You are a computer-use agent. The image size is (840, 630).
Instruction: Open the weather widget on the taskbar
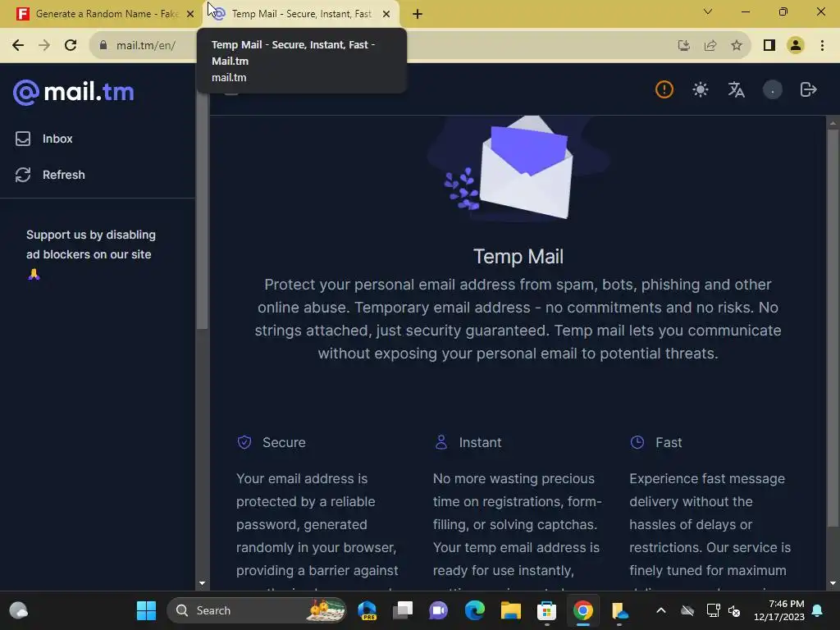click(19, 610)
